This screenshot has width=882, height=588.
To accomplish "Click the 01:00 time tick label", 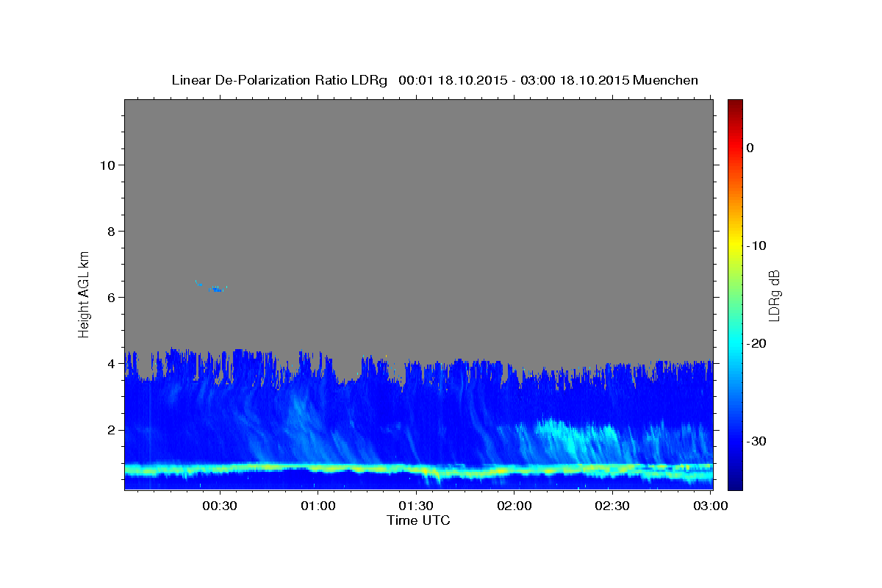I will tap(318, 506).
